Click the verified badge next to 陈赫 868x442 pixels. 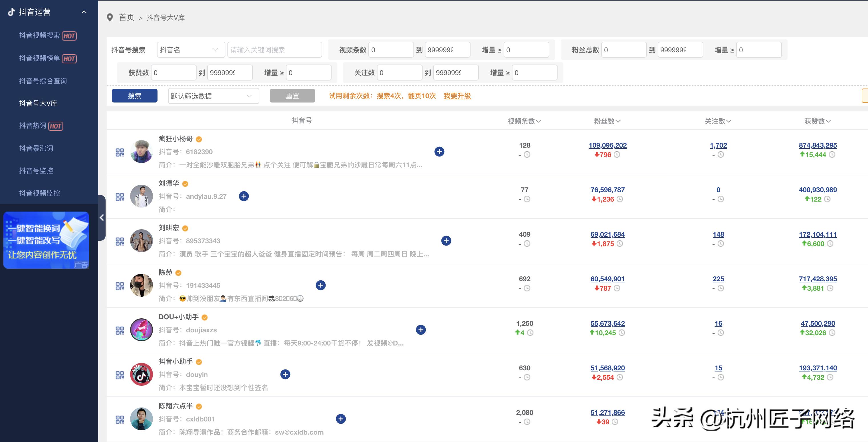(x=179, y=273)
